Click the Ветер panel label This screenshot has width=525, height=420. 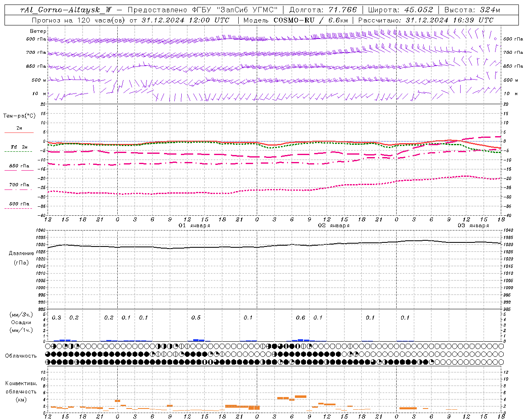click(x=38, y=31)
